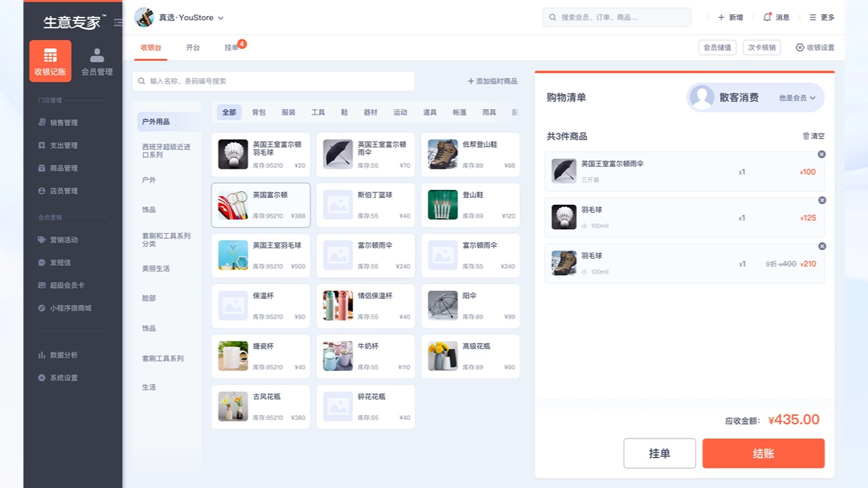Image resolution: width=868 pixels, height=488 pixels.
Task: Open 会员管理 in the left sidebar
Action: pyautogui.click(x=96, y=62)
